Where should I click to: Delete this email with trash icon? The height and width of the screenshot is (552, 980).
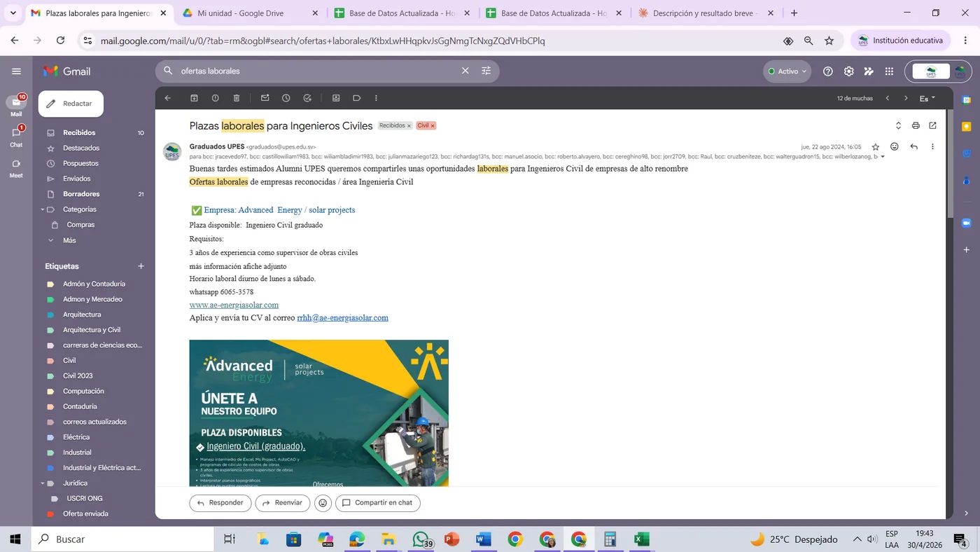click(237, 98)
